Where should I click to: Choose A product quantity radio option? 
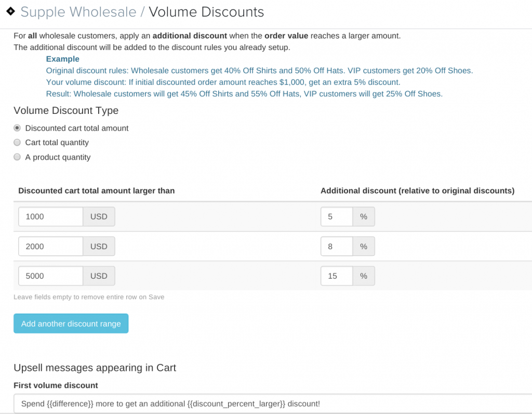click(x=17, y=157)
